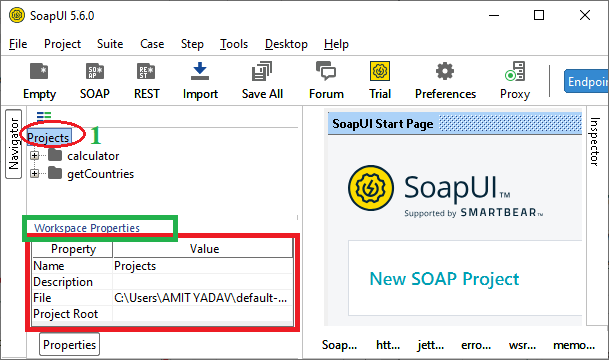Select the calculator project in tree

pos(93,156)
